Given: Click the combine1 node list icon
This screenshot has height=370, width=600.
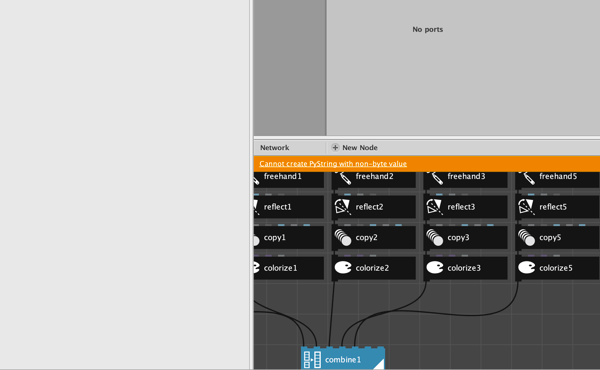Looking at the screenshot, I should 312,360.
